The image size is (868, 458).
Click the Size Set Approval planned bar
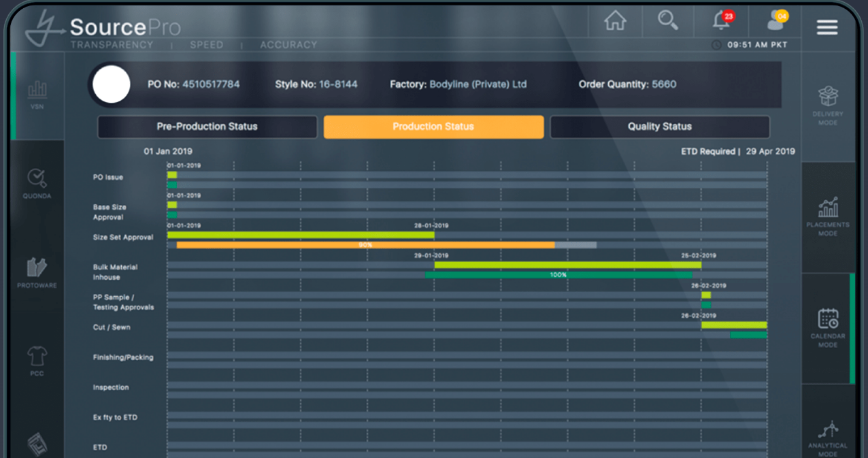click(301, 235)
